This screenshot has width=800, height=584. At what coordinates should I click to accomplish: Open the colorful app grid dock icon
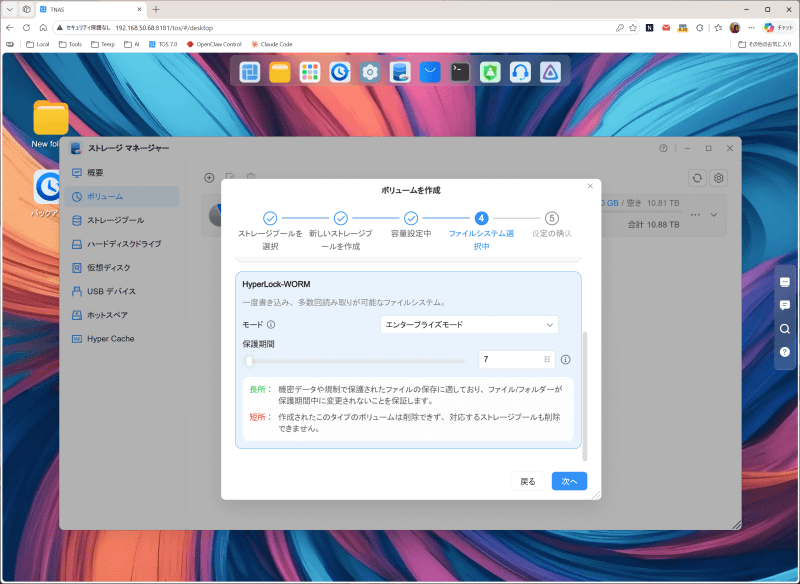(310, 72)
